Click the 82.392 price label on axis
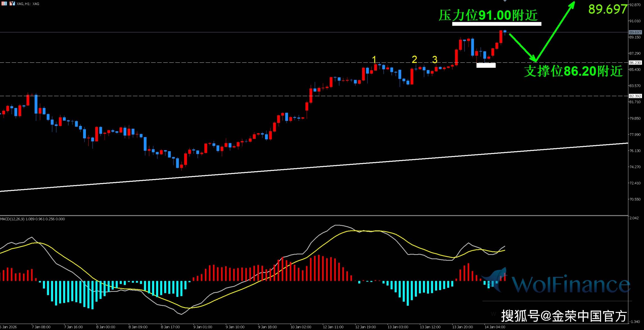644x330 pixels. click(635, 96)
